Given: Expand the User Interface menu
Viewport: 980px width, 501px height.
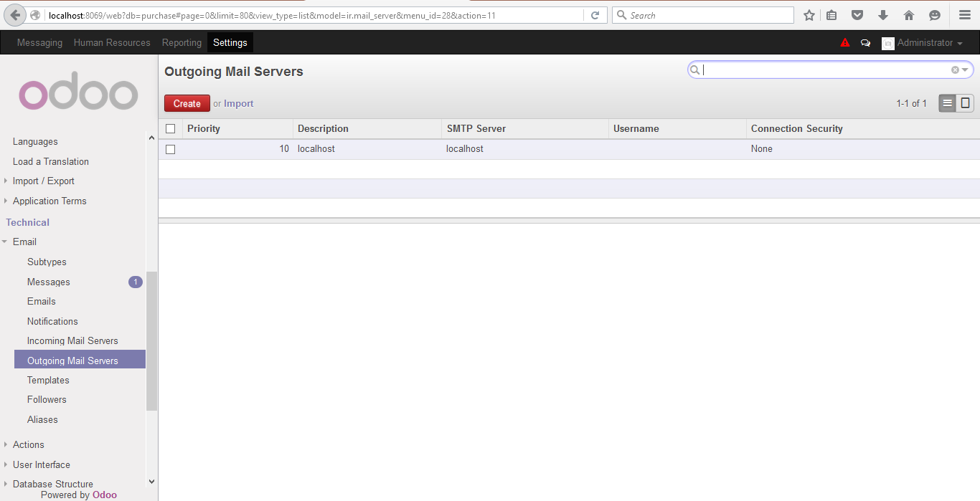Looking at the screenshot, I should click(41, 465).
